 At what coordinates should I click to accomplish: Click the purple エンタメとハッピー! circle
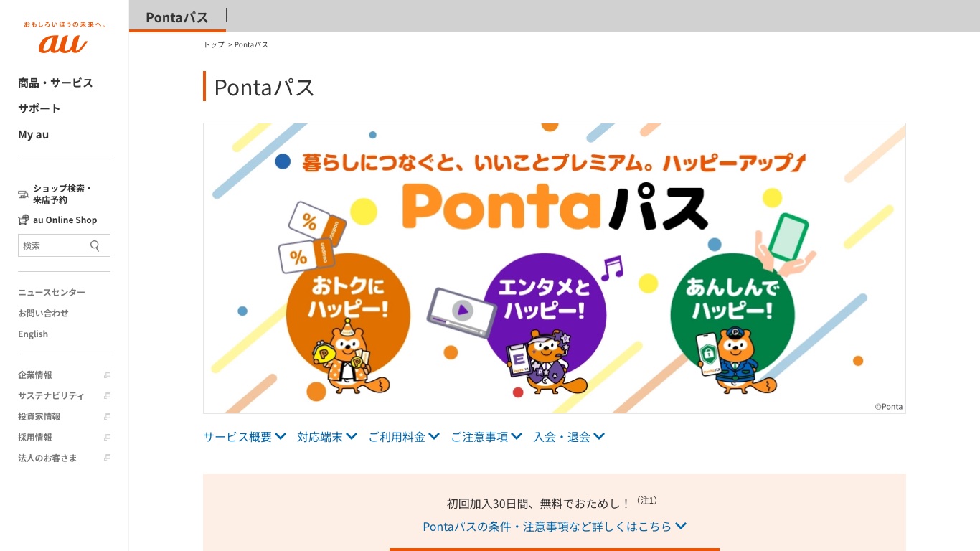(x=545, y=315)
